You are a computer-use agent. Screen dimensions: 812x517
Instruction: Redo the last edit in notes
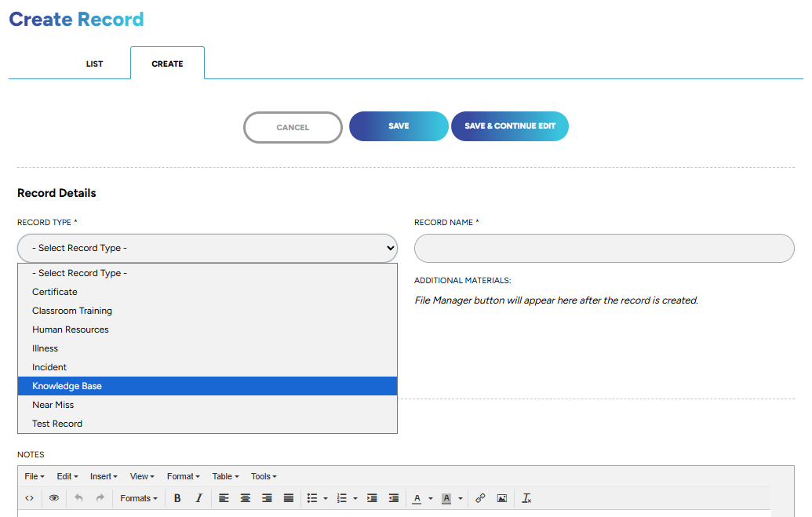100,498
